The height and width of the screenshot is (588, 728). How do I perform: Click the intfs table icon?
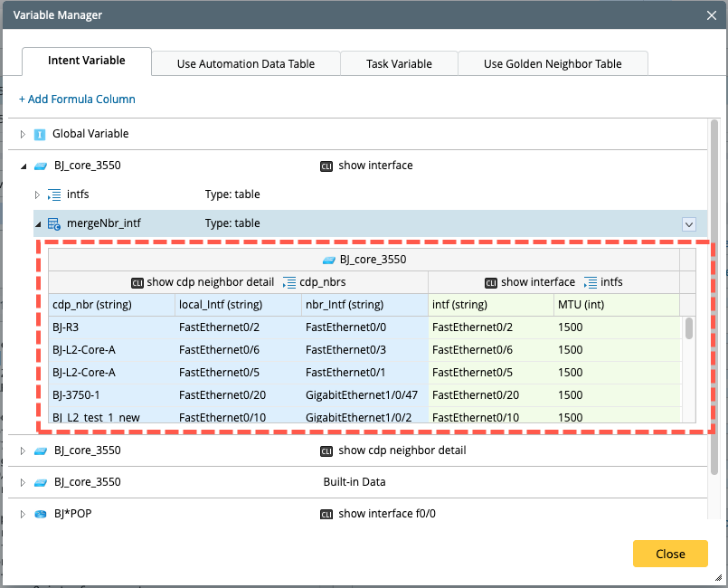[x=54, y=194]
